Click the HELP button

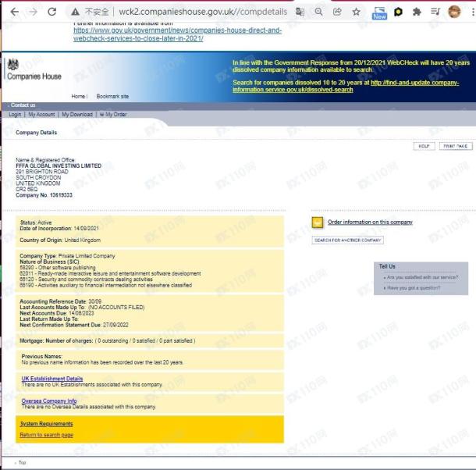coord(424,146)
